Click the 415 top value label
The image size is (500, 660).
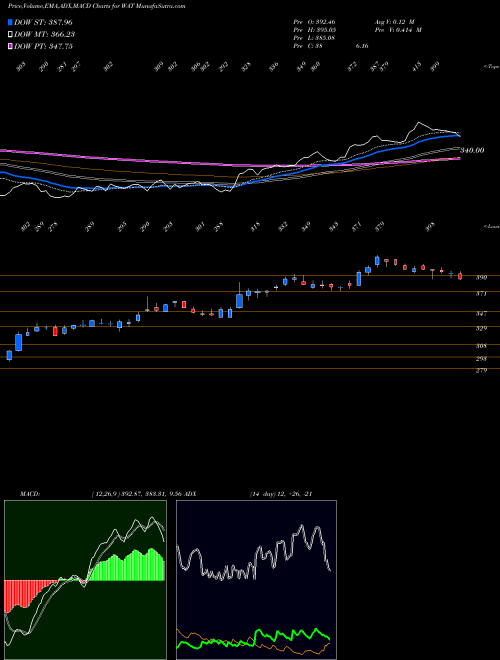[x=417, y=66]
